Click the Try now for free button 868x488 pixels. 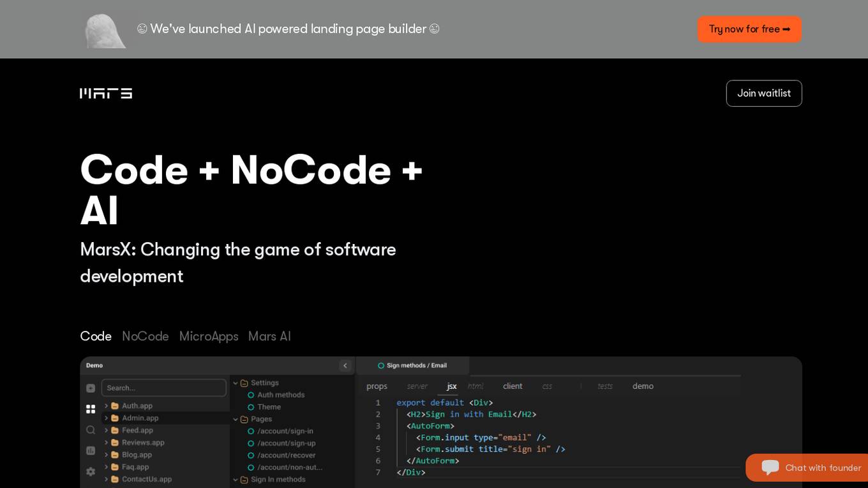(749, 29)
